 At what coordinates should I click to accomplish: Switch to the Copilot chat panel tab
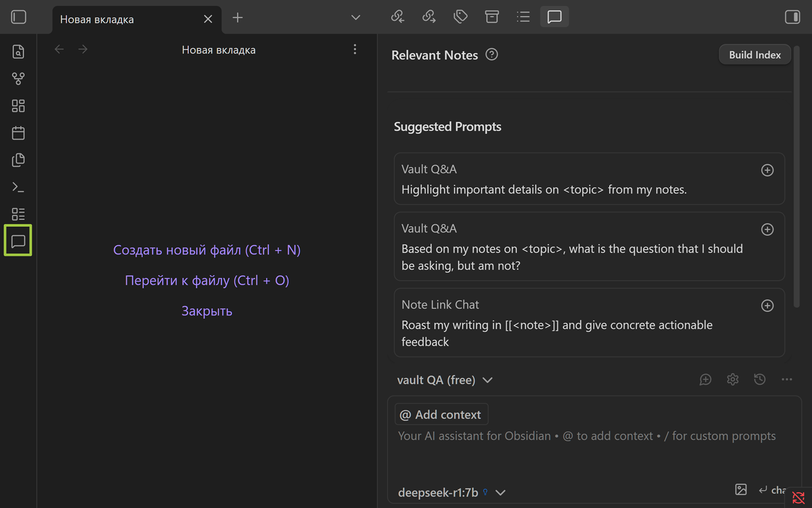coord(555,17)
